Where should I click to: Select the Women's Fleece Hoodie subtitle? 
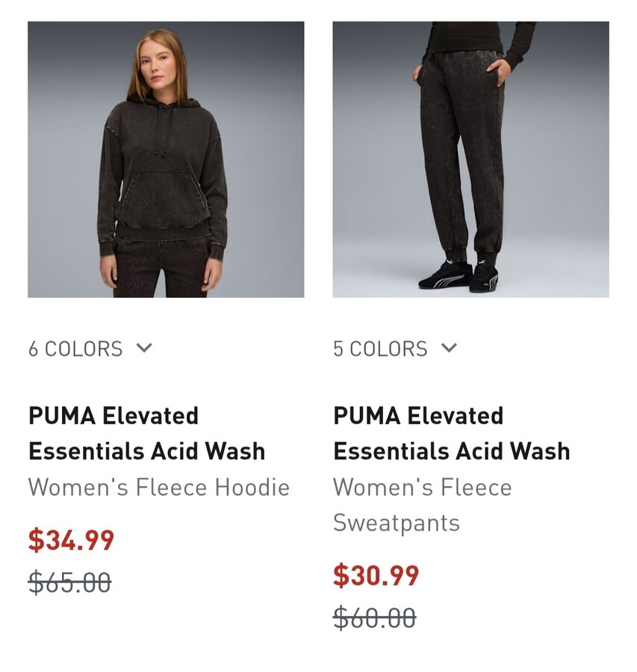(158, 488)
